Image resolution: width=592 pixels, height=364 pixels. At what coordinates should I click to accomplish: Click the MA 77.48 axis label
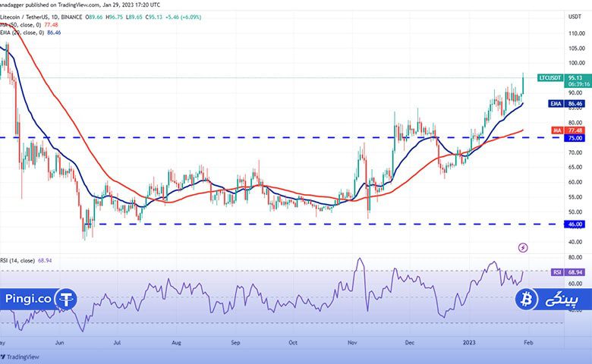(x=568, y=130)
